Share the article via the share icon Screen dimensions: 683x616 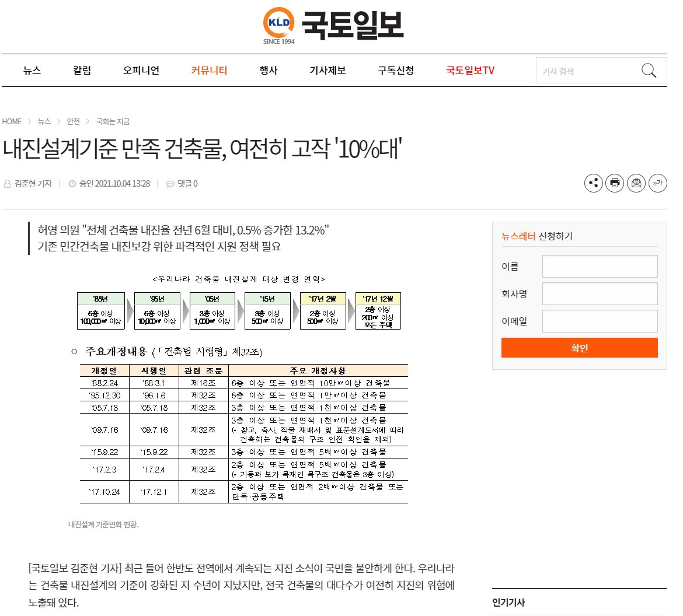click(x=593, y=183)
